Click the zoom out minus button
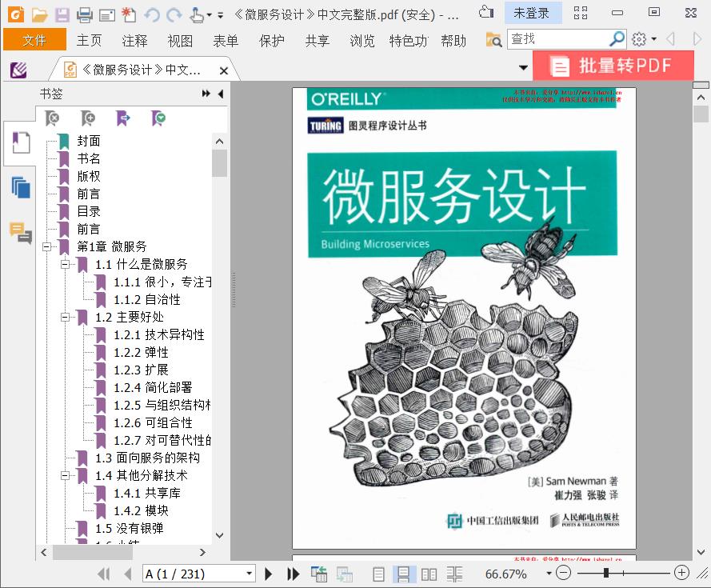The height and width of the screenshot is (588, 711). coord(563,573)
